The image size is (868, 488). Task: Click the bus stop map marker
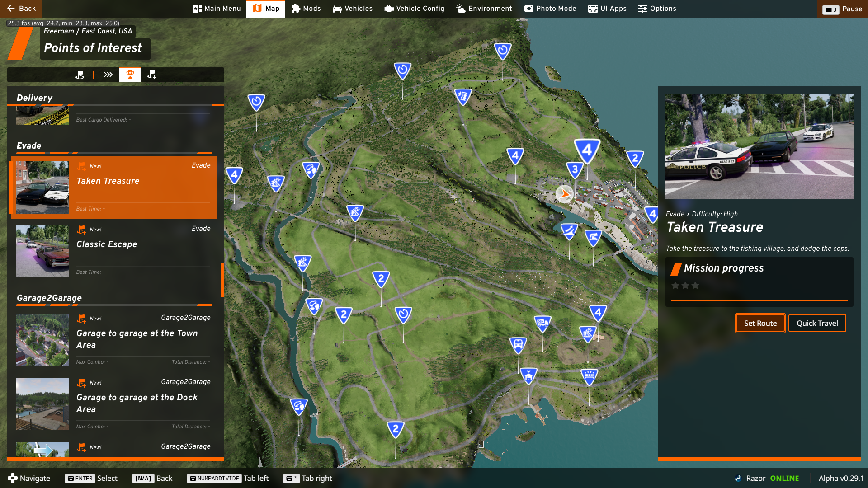tap(518, 345)
